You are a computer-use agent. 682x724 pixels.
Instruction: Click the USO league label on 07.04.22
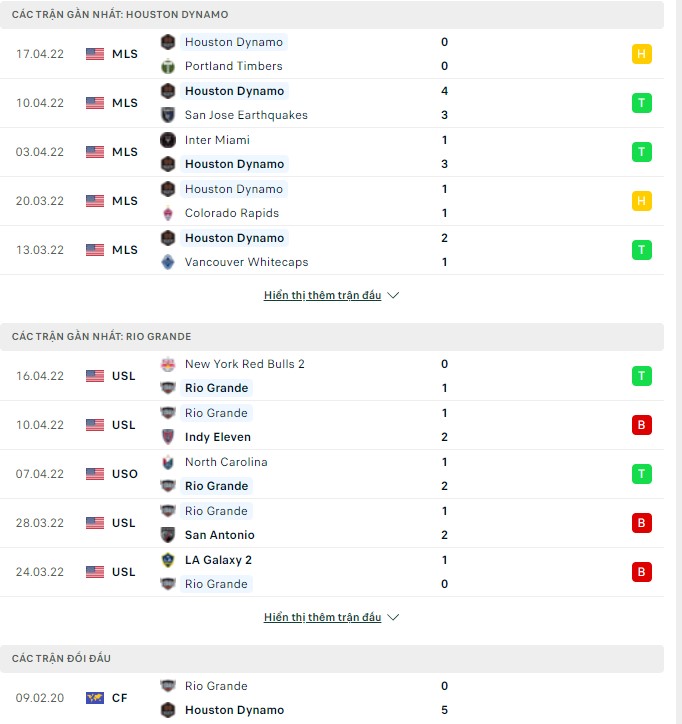(x=125, y=474)
